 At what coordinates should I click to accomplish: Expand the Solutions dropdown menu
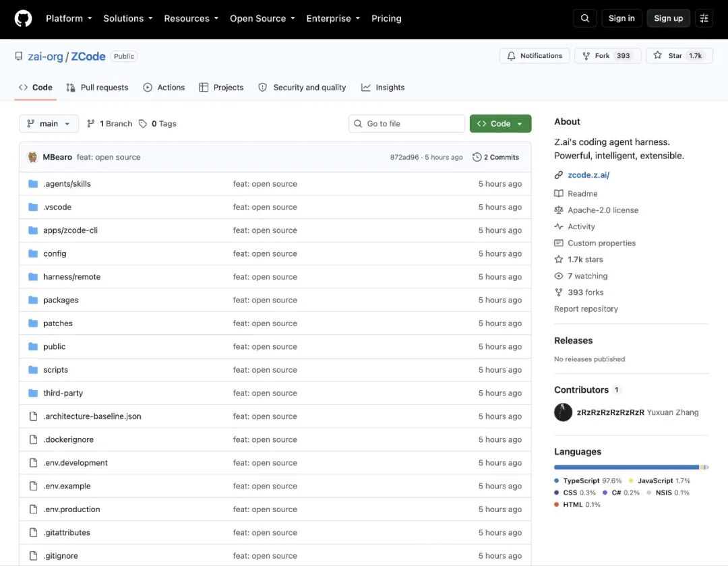pos(127,19)
